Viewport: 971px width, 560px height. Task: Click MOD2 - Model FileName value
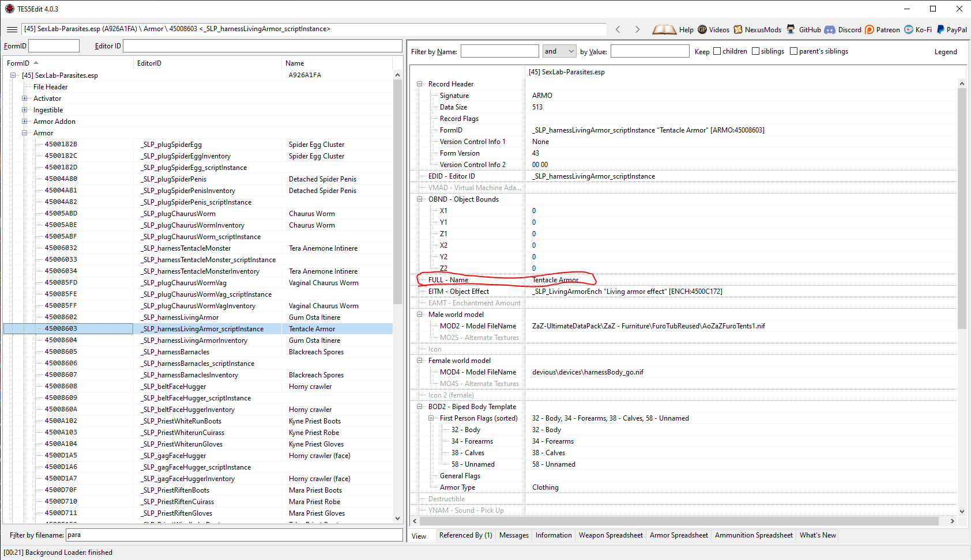648,326
